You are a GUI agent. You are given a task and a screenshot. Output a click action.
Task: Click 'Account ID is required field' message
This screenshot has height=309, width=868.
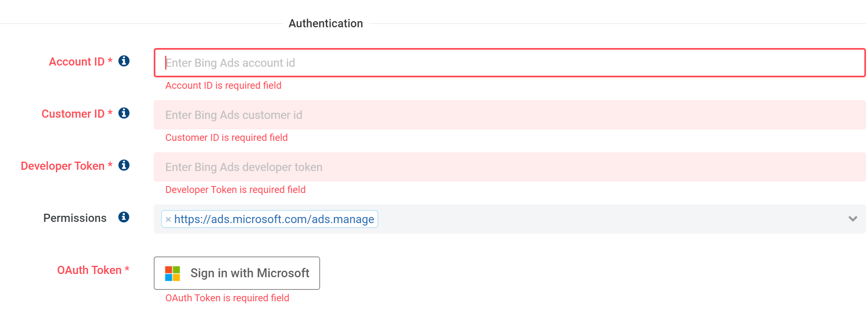(x=223, y=85)
